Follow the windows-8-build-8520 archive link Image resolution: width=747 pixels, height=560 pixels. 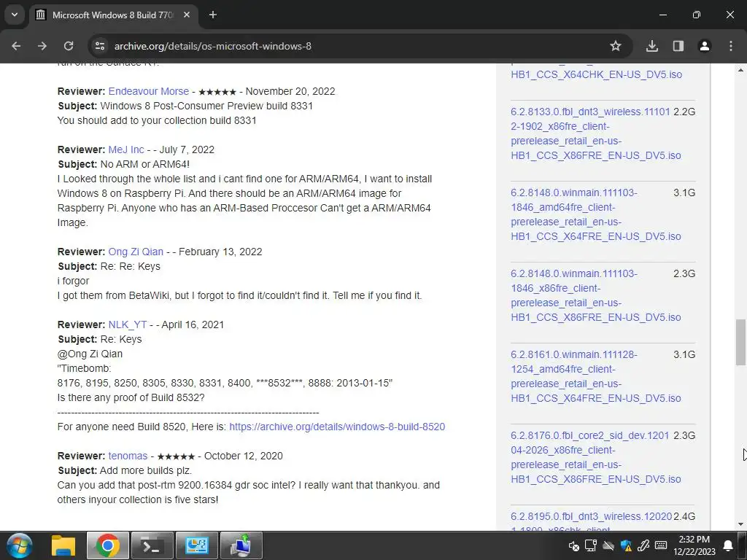coord(337,427)
